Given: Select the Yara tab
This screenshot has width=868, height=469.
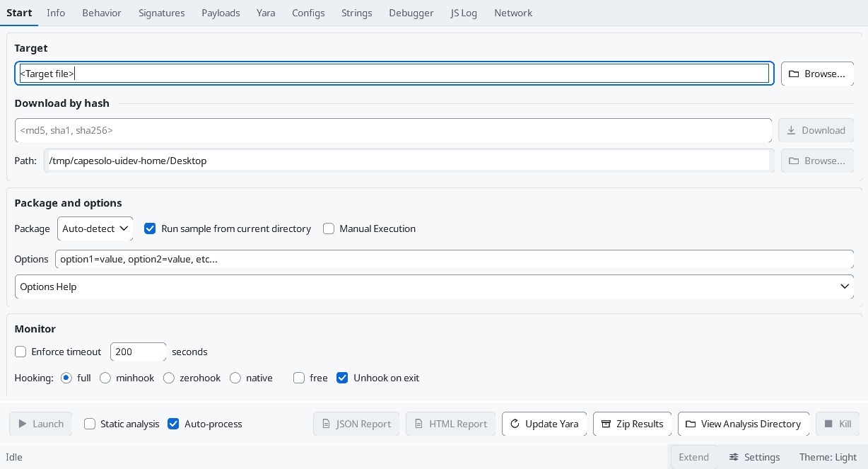Looking at the screenshot, I should point(266,13).
